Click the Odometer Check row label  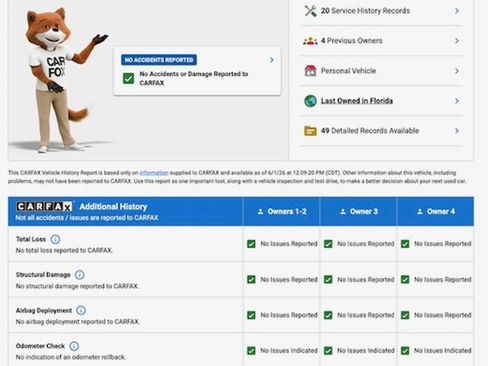40,346
